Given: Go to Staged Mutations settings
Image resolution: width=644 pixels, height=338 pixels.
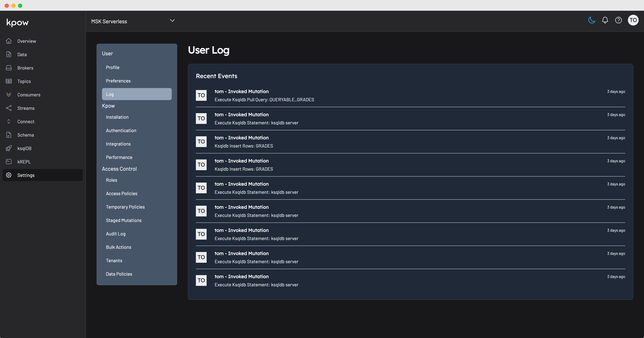Looking at the screenshot, I should (x=124, y=220).
